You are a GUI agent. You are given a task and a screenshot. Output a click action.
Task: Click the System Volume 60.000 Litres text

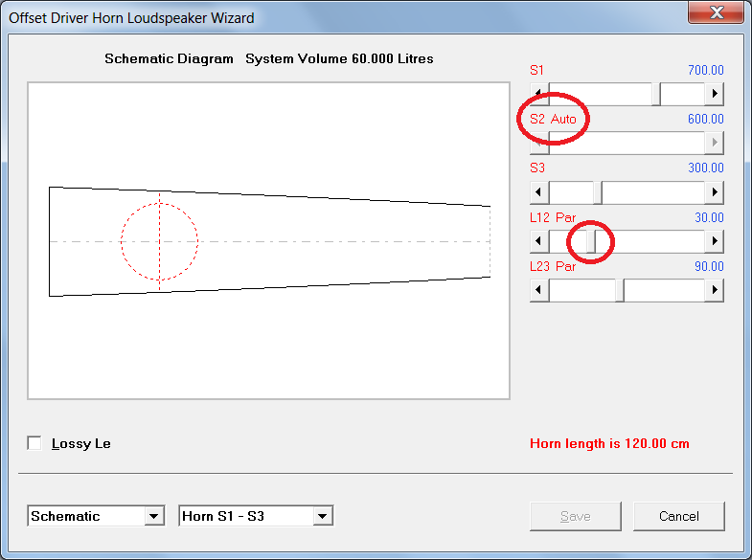339,58
